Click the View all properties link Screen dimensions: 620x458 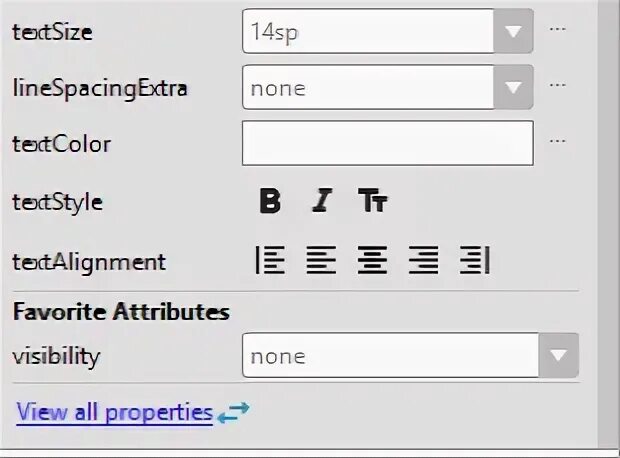(114, 412)
